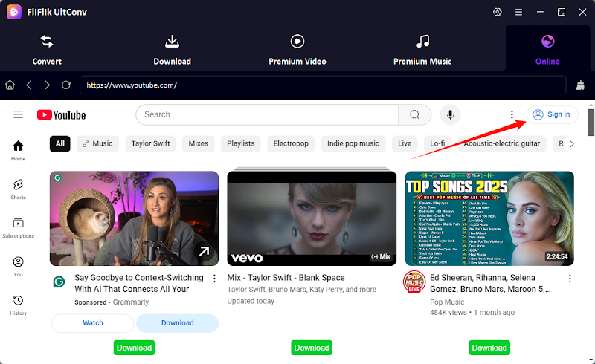The height and width of the screenshot is (364, 595).
Task: Reload the page with refresh icon
Action: (x=66, y=85)
